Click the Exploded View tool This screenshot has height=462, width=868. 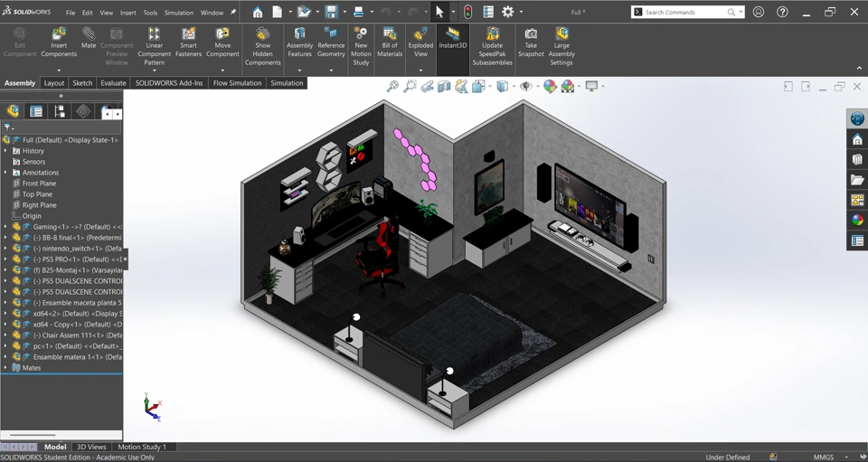coord(420,42)
